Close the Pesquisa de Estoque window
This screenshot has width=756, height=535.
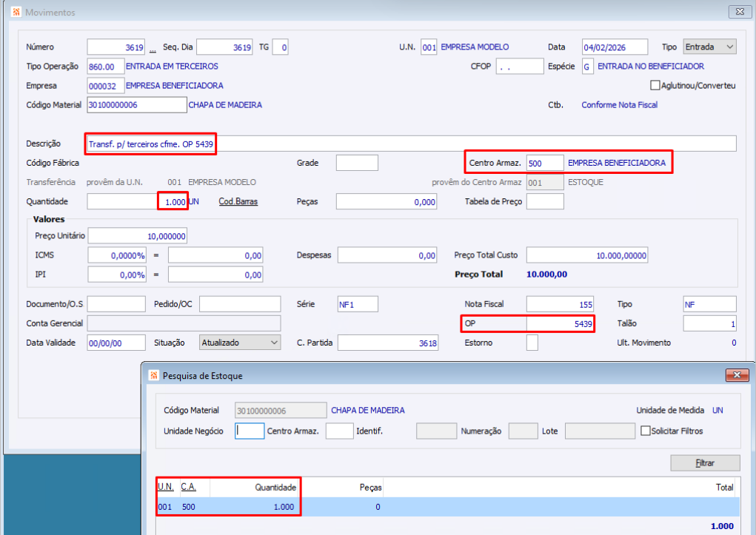(x=737, y=375)
